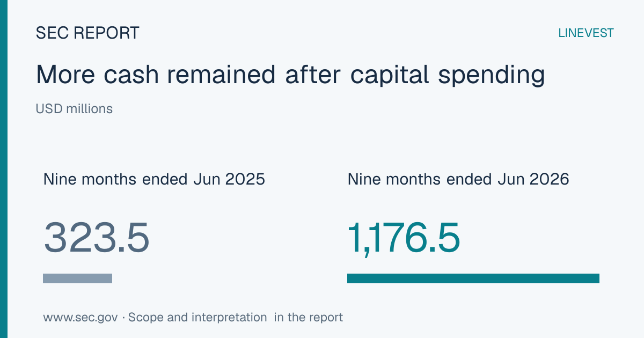This screenshot has height=338, width=644.
Task: Click the 323.5 value
Action: point(96,238)
